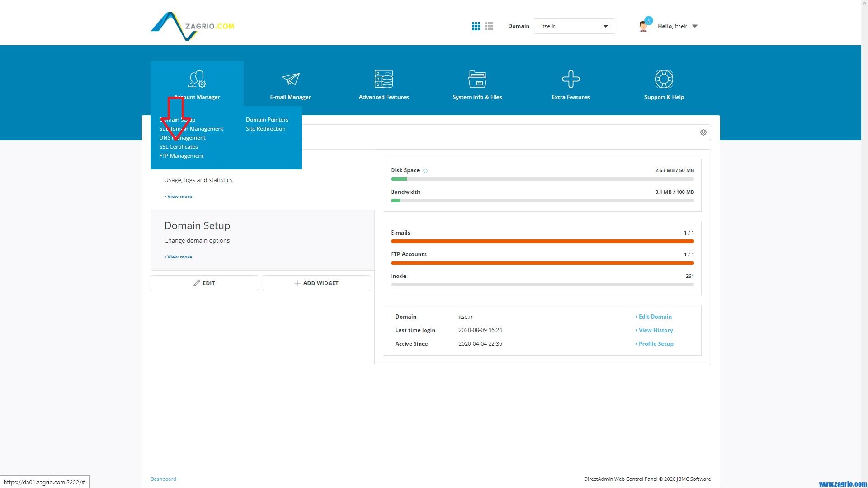Switch to grid layout view icon
Screen dimensions: 868x488
(x=476, y=26)
